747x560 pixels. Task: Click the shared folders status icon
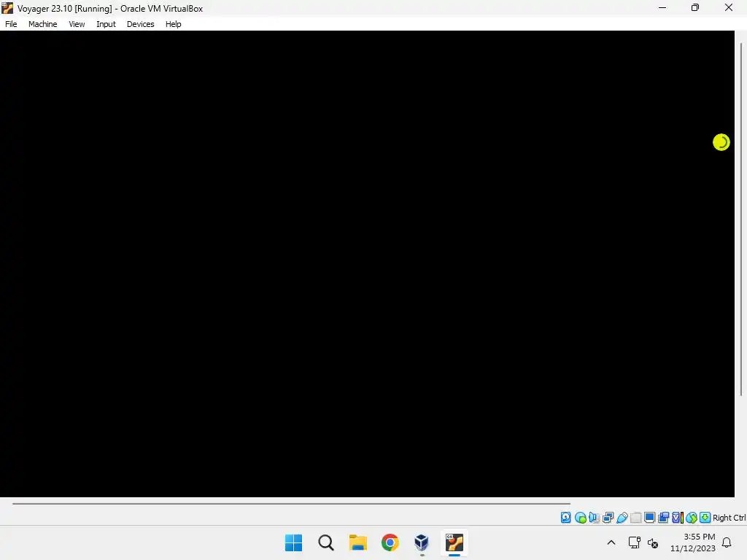(635, 518)
